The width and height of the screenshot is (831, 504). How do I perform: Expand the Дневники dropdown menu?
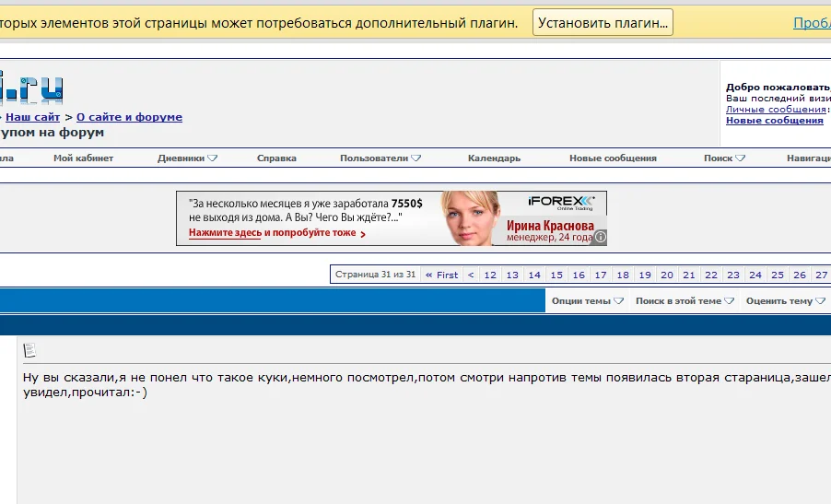(187, 158)
